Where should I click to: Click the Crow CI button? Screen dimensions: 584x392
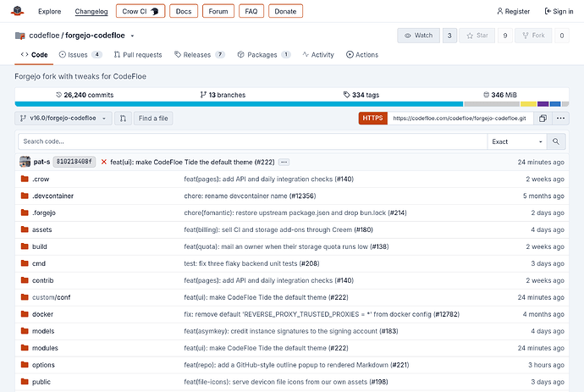[x=140, y=11]
